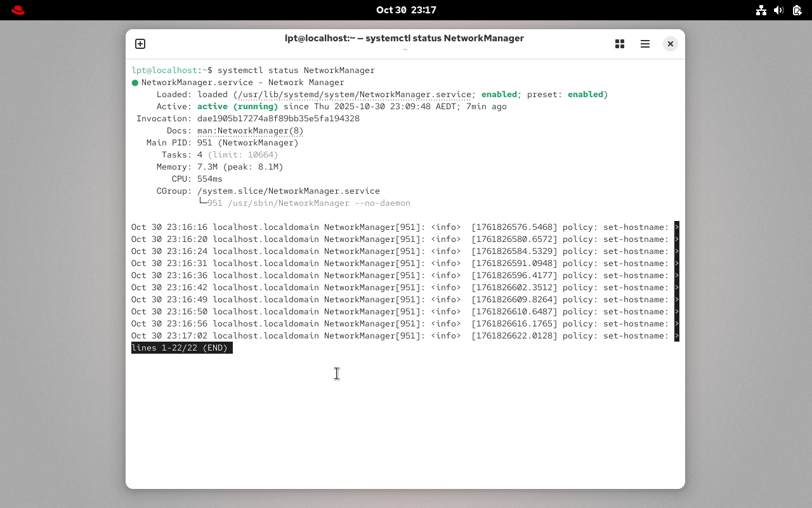
Task: Open the NetworkManager.service unit file path link
Action: click(x=354, y=95)
